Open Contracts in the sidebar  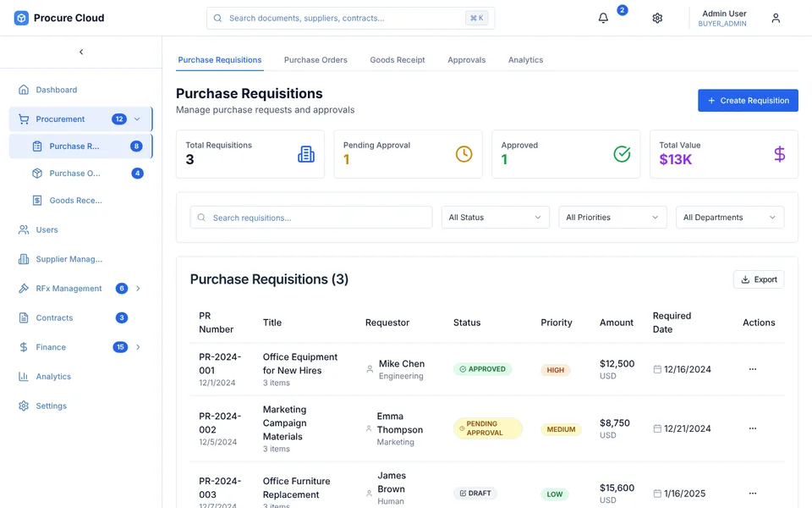(x=81, y=317)
